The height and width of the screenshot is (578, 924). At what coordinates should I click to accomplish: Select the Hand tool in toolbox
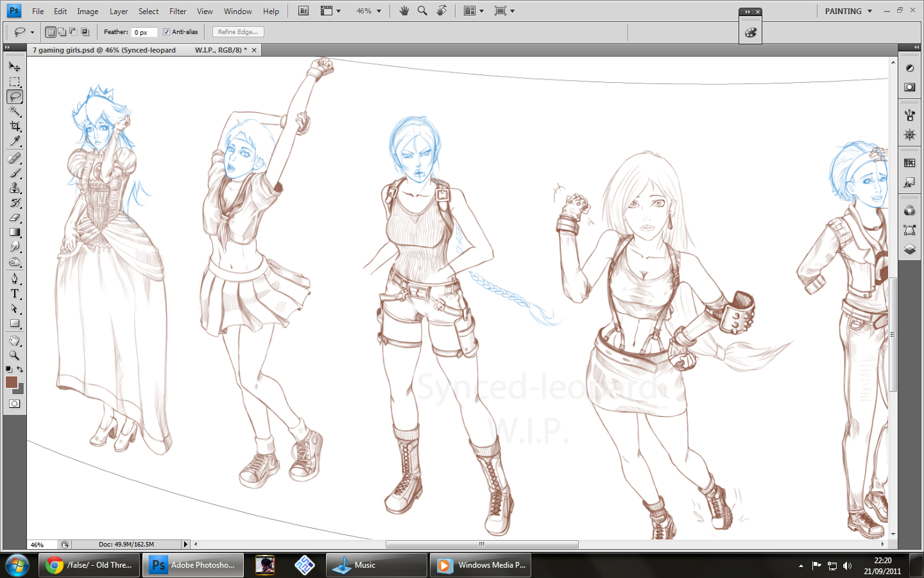click(14, 340)
